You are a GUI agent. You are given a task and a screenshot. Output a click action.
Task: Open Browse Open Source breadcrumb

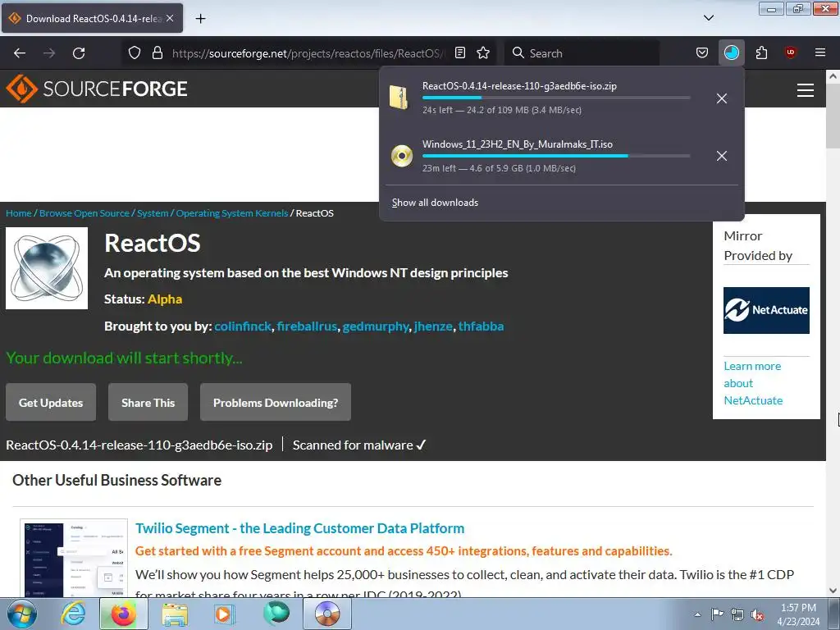(x=84, y=213)
